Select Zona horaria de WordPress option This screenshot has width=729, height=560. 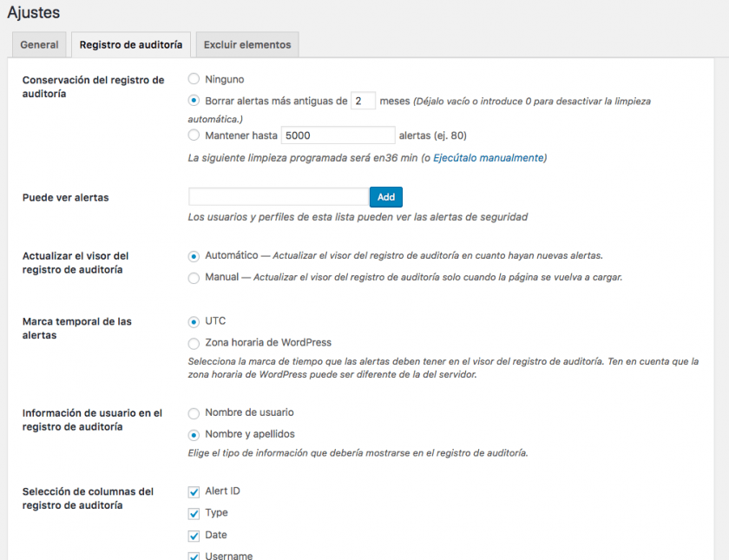[194, 343]
